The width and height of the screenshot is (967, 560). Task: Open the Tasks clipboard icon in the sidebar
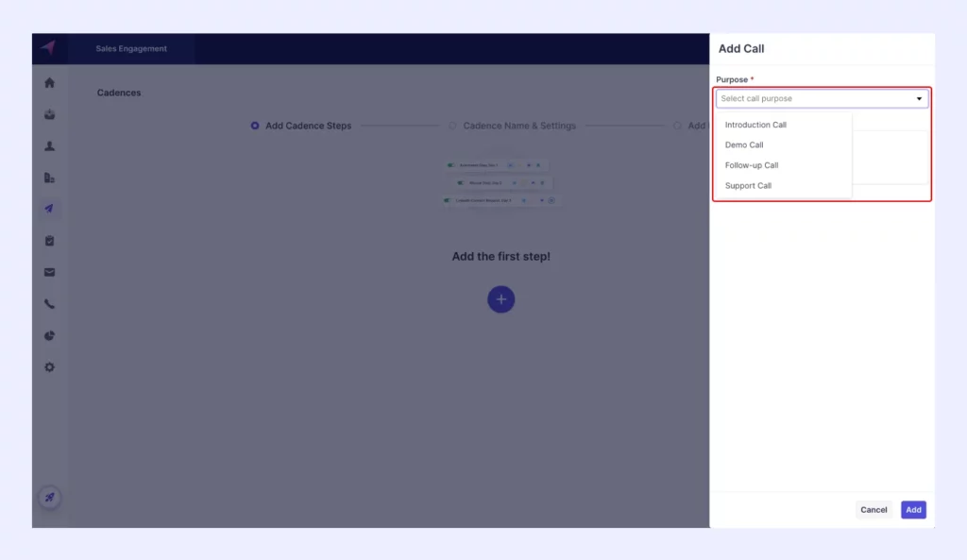tap(48, 241)
